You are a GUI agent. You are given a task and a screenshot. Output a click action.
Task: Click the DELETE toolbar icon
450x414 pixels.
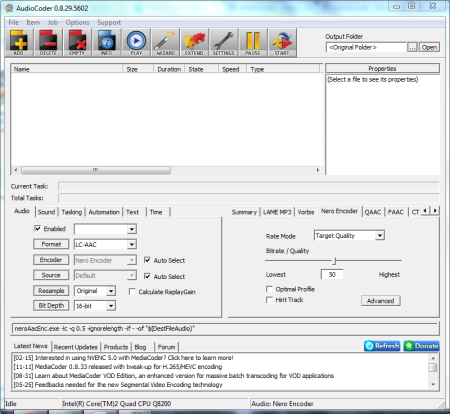[48, 43]
